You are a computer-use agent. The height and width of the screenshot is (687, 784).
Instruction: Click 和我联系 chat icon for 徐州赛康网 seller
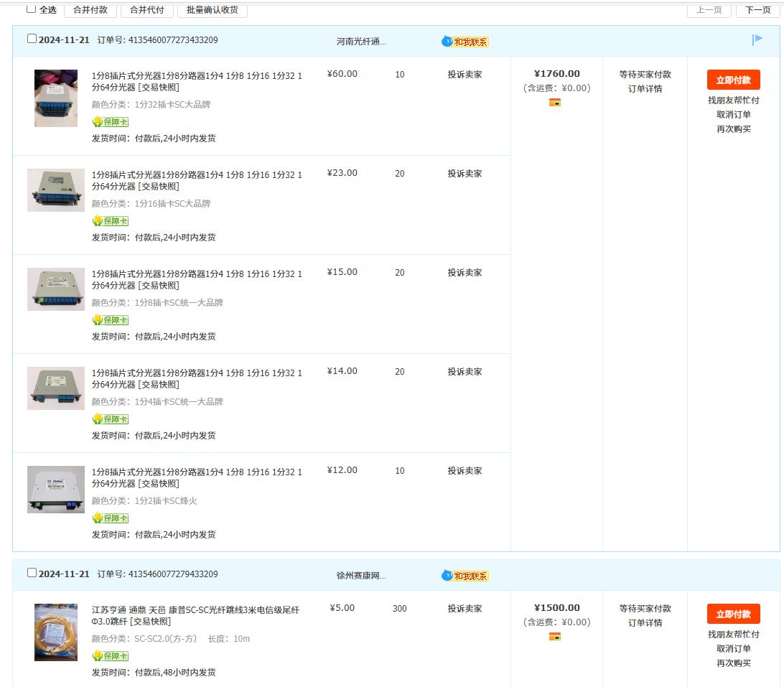click(x=465, y=576)
